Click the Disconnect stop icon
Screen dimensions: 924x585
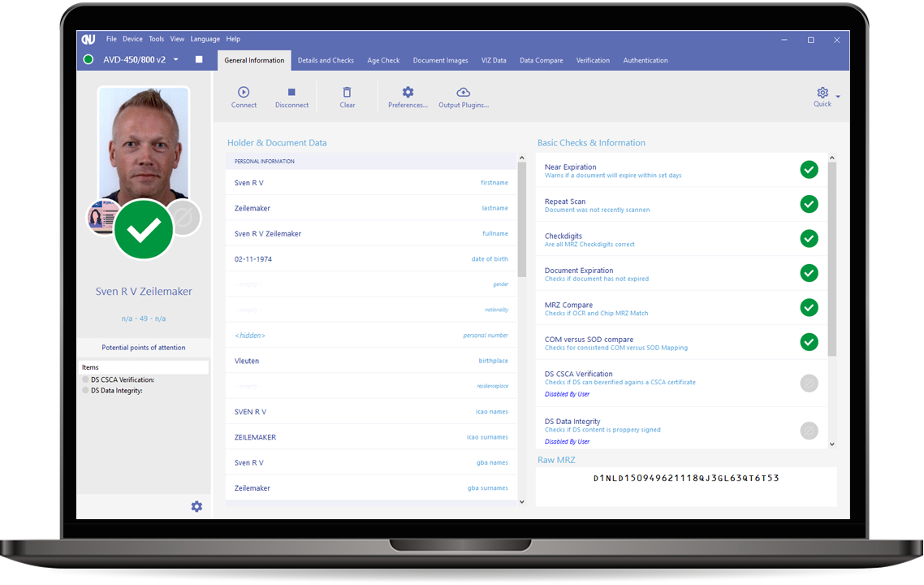[291, 92]
